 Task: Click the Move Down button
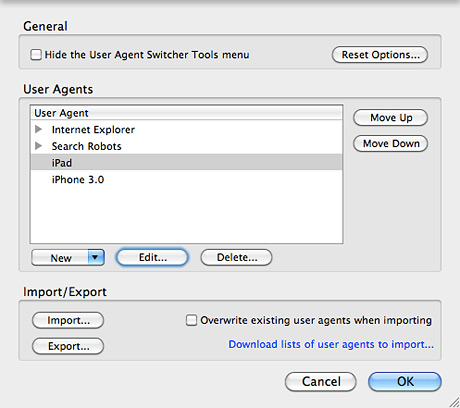pos(390,144)
